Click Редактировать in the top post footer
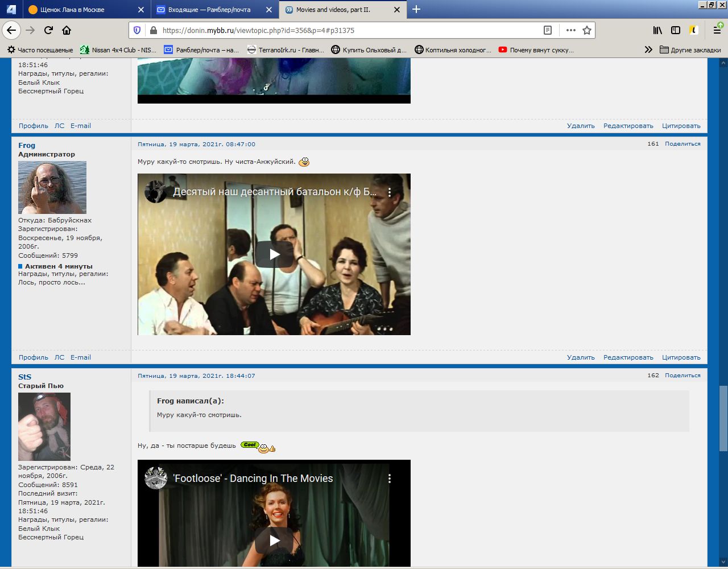Viewport: 728px width, 569px height. (628, 126)
